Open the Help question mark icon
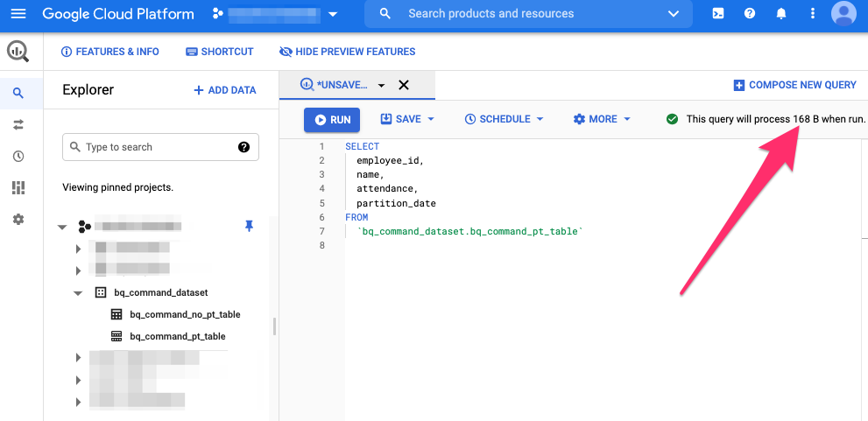This screenshot has height=421, width=868. click(x=750, y=14)
